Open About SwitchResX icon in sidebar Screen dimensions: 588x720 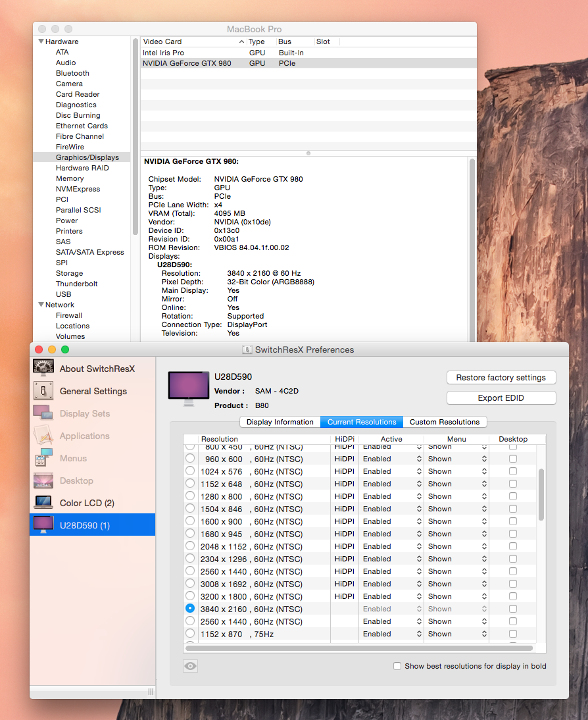click(x=43, y=369)
